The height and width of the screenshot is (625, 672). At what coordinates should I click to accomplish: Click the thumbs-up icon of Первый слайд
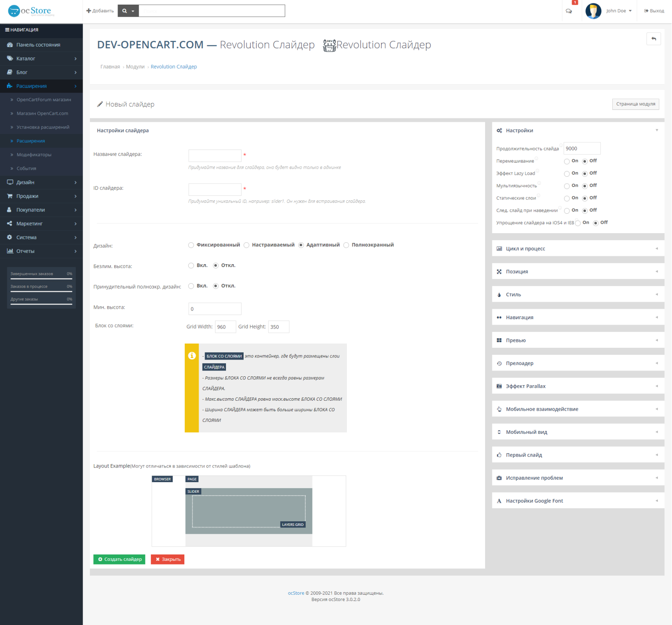(499, 455)
